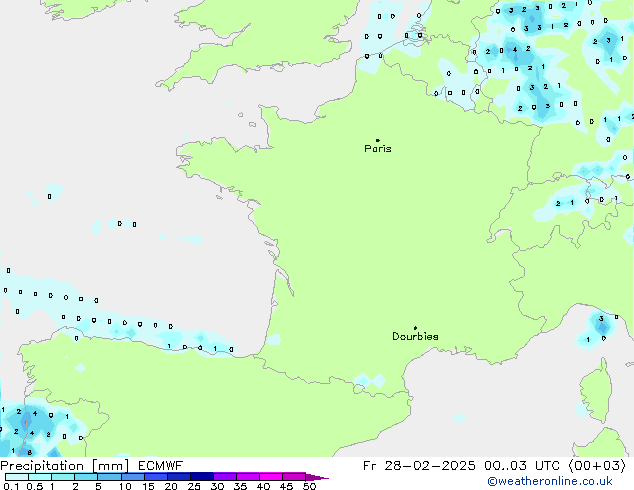634x490 pixels.
Task: Click the '45' legend scale value
Action: tap(286, 486)
